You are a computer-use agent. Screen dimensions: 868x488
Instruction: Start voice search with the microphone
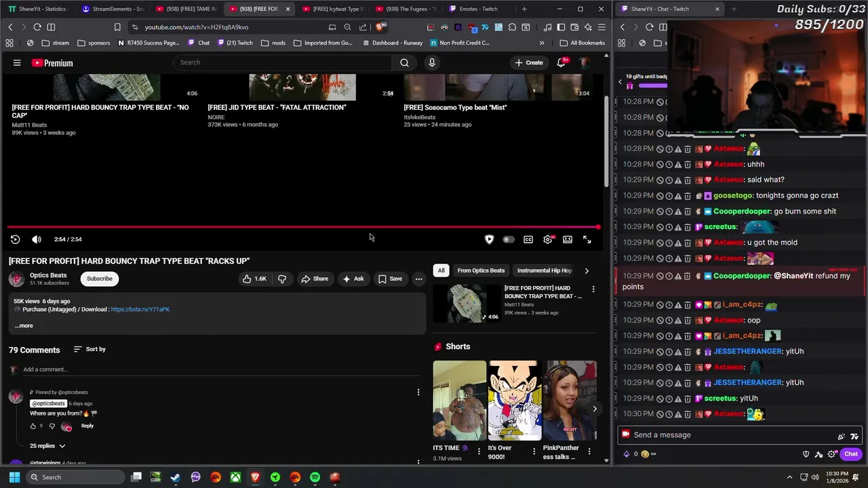[432, 62]
